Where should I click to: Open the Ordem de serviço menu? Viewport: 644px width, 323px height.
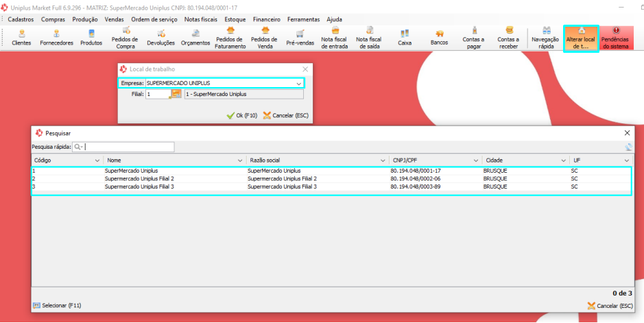[154, 19]
